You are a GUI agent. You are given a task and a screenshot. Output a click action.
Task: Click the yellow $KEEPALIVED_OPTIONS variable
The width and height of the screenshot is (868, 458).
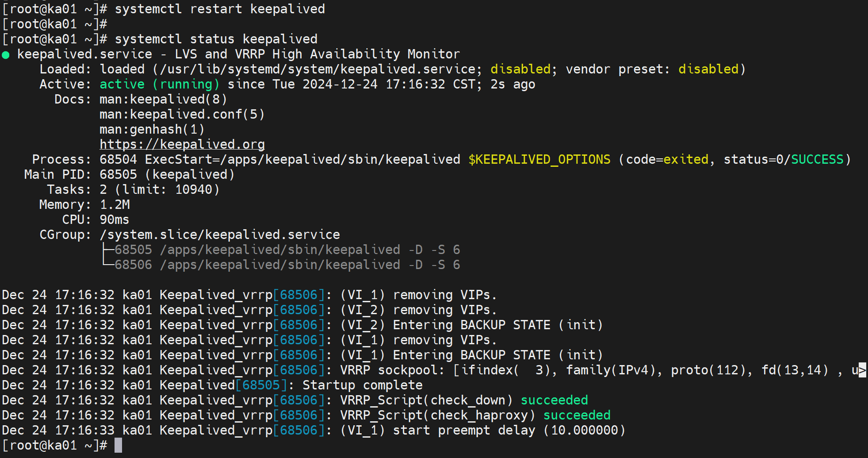(x=539, y=159)
